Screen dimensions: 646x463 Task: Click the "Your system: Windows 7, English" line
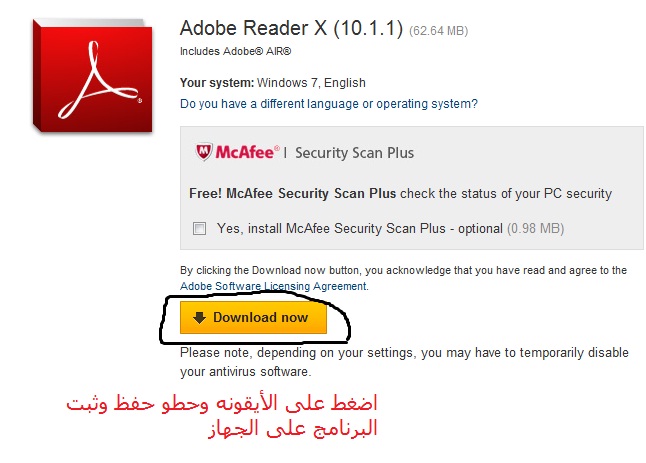click(x=273, y=83)
